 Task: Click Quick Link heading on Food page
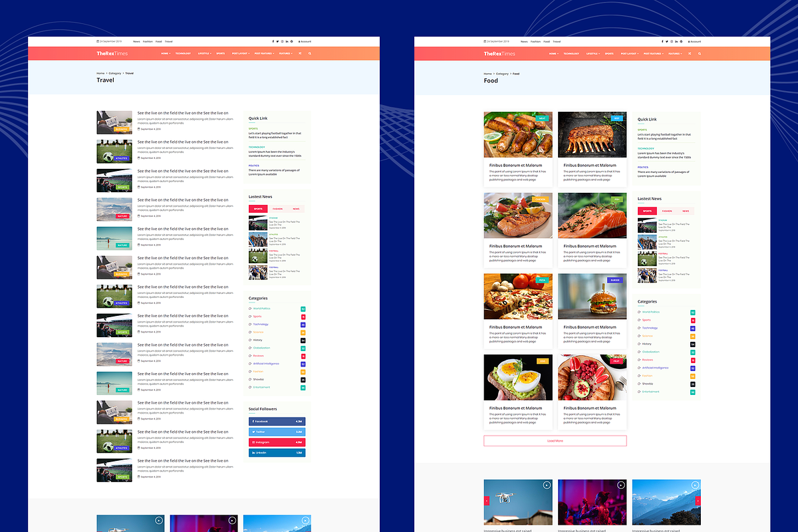(x=647, y=120)
